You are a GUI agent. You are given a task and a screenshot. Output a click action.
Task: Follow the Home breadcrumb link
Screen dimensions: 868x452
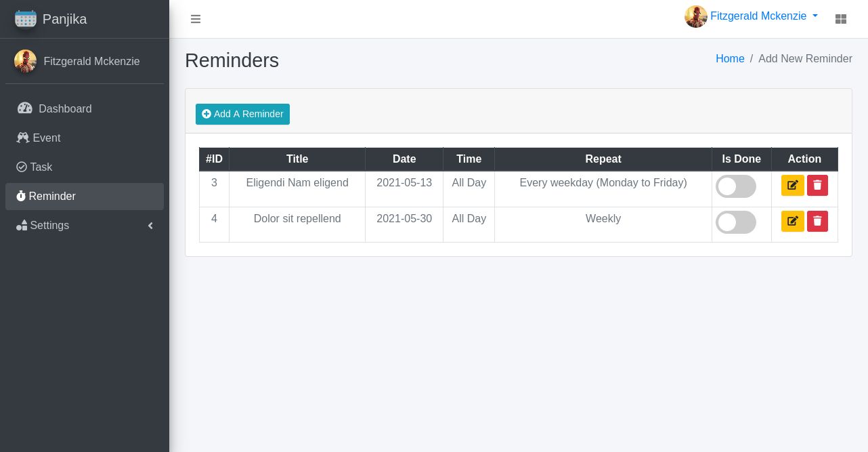(x=730, y=59)
